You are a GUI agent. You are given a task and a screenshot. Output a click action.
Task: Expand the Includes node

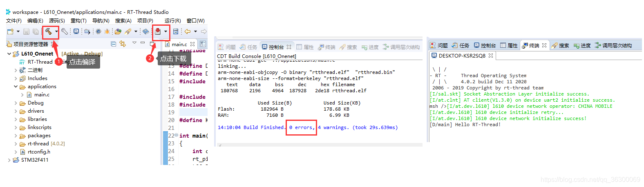[16, 78]
